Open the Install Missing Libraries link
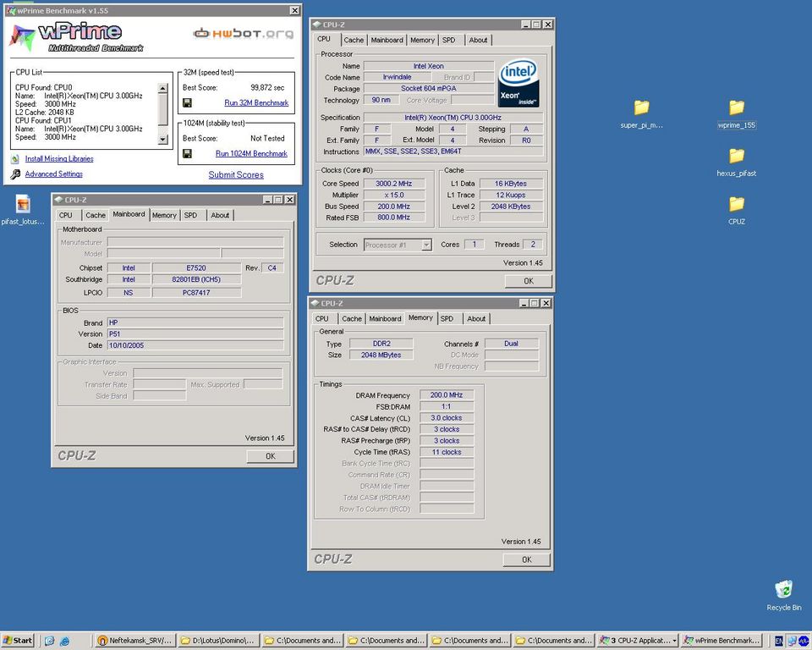The height and width of the screenshot is (650, 812). point(59,158)
